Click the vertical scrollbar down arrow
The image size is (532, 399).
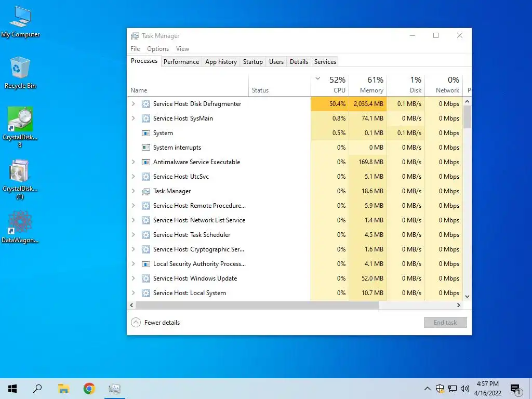point(467,296)
